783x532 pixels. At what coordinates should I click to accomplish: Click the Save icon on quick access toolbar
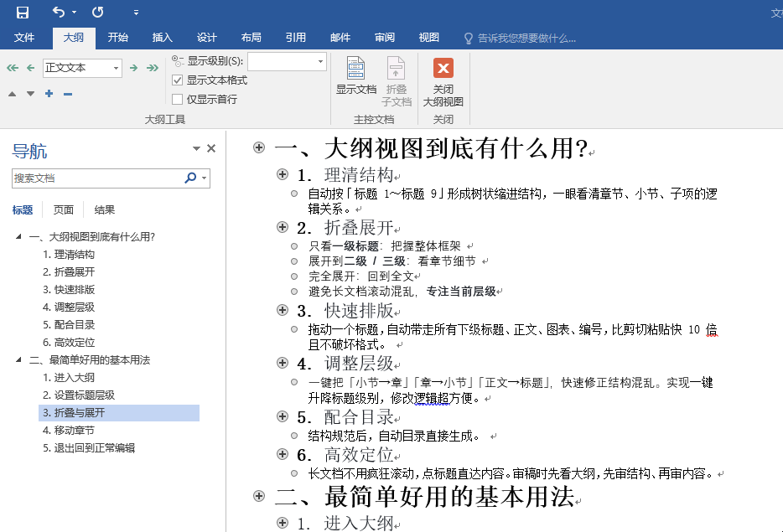22,10
